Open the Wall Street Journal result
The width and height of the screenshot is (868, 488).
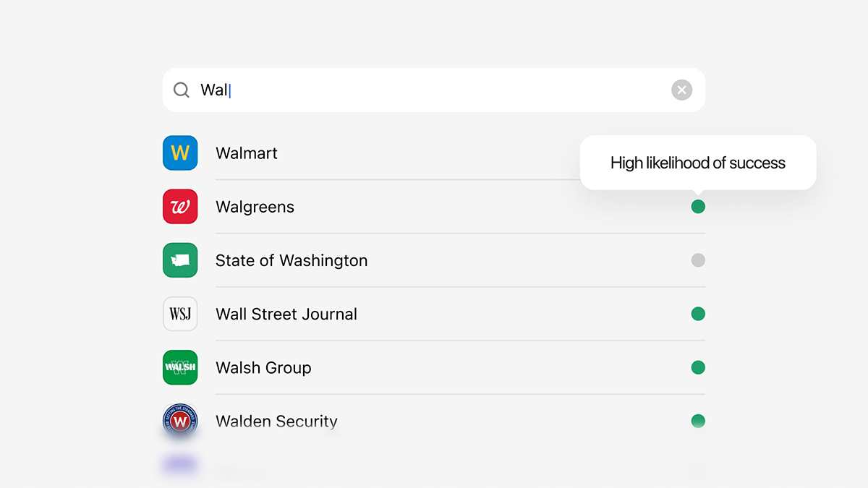(x=362, y=313)
